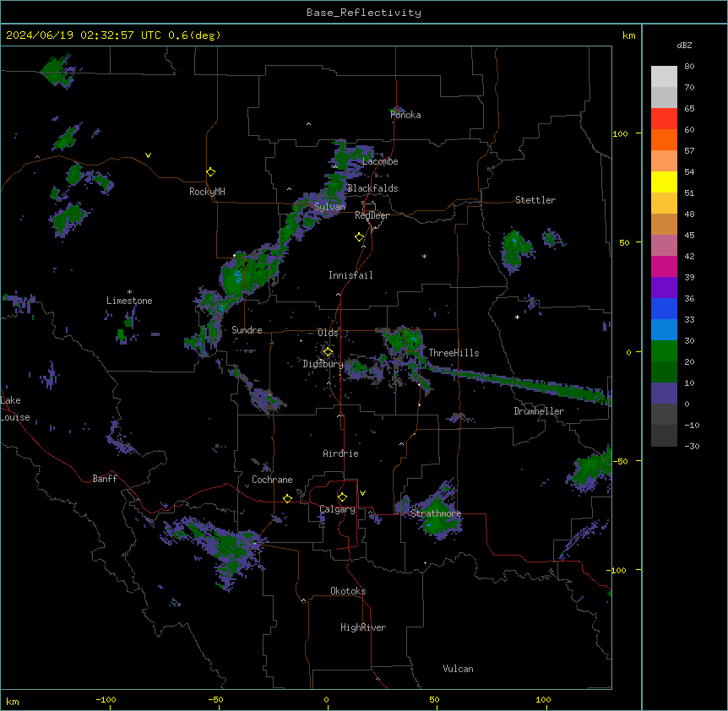Click the 2024/06/19 02:32:57 UTC timestamp
728x711 pixels.
pos(84,35)
